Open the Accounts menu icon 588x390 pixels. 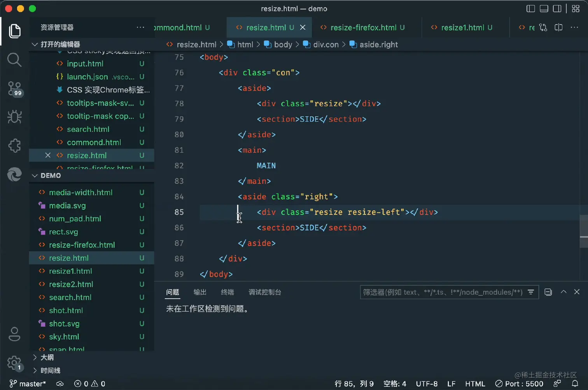(14, 334)
